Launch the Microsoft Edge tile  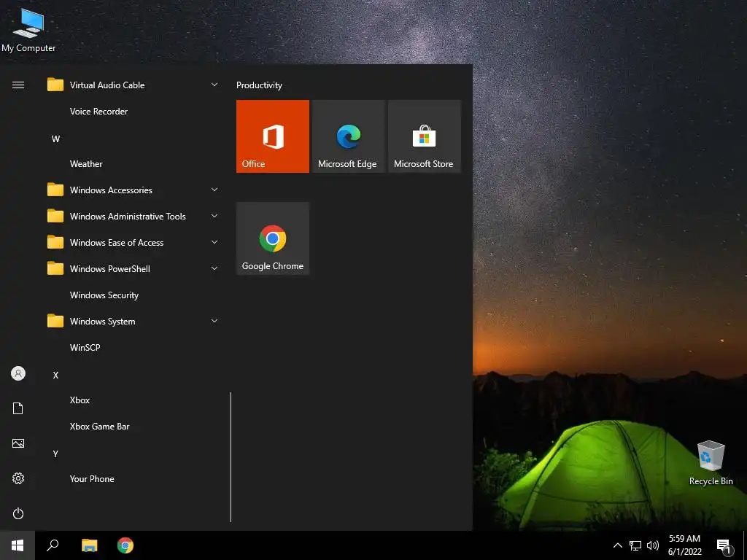(x=348, y=136)
